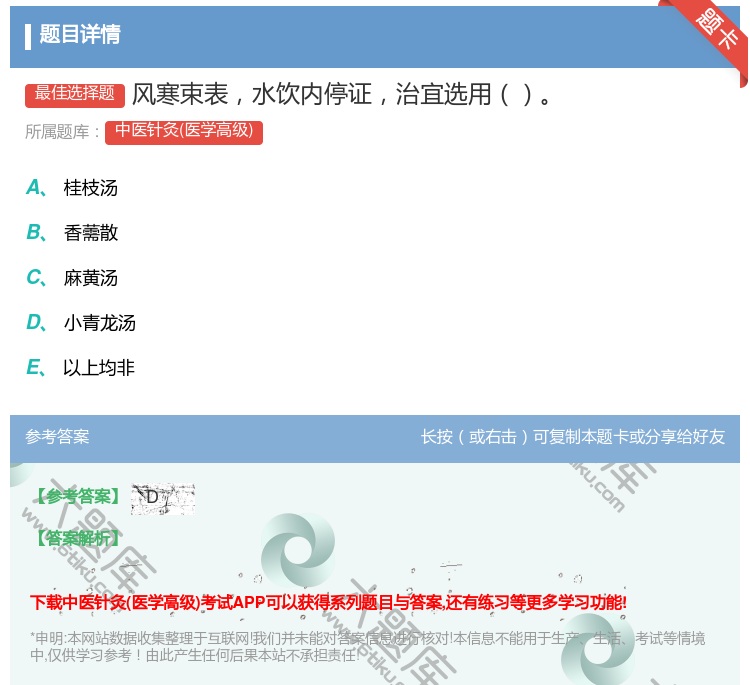
Task: Click the 参考答案 section header
Action: coord(57,437)
